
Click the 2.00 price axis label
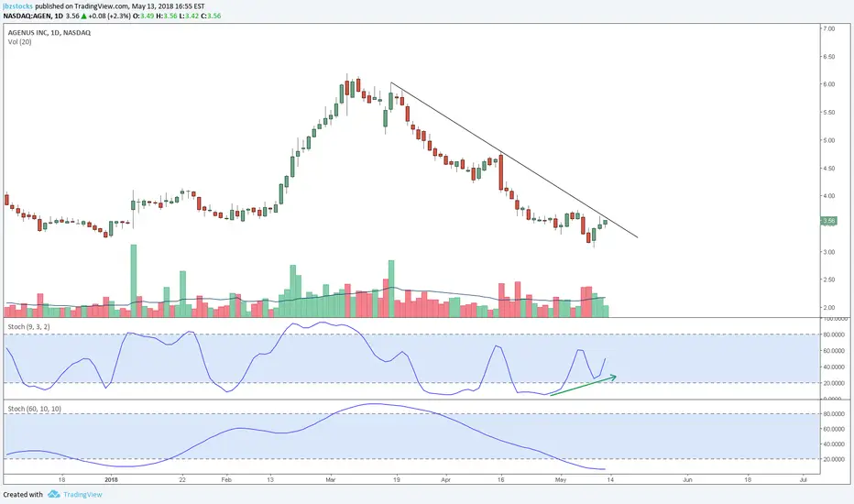point(829,308)
